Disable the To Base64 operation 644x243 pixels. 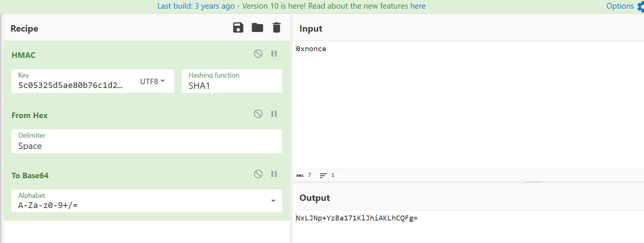tap(258, 174)
